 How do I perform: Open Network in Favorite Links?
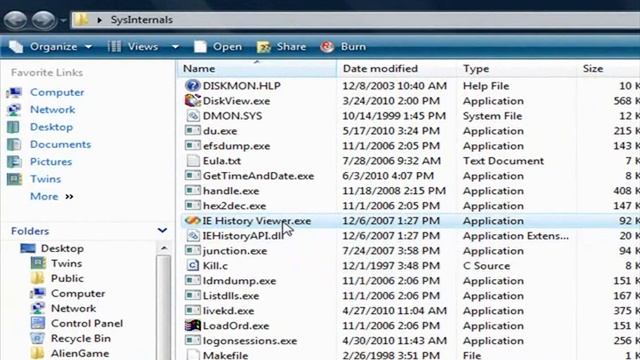[x=52, y=110]
